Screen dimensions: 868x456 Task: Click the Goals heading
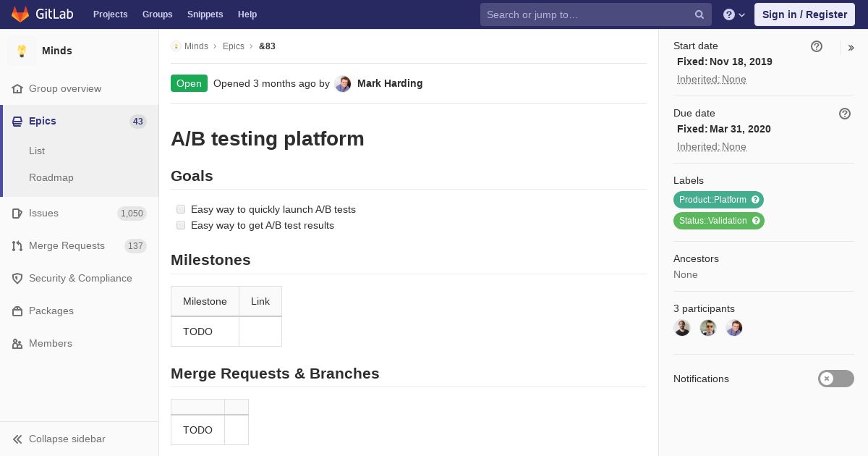pos(192,176)
